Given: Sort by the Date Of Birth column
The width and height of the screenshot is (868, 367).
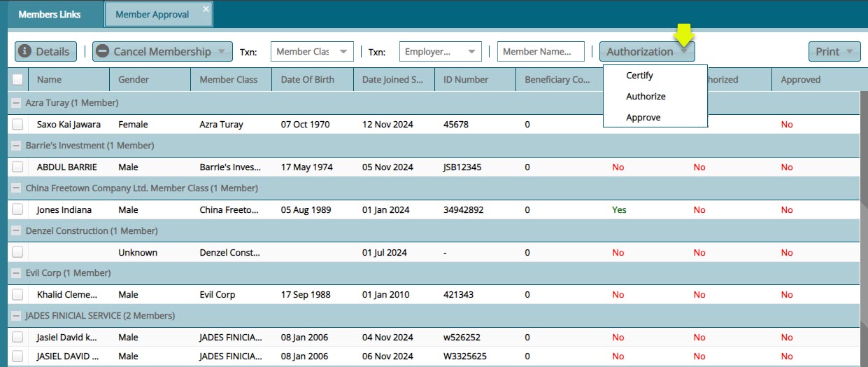Looking at the screenshot, I should coord(312,79).
